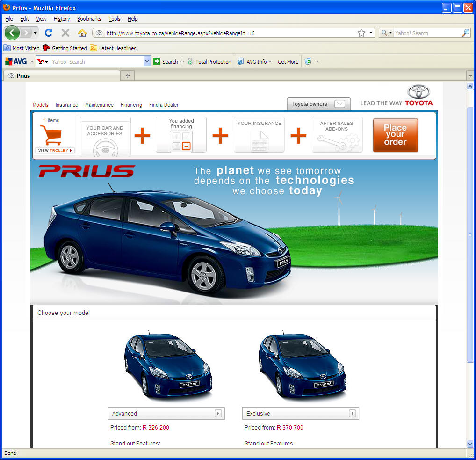Bookmark this page with the star icon
This screenshot has height=460, width=476.
361,33
